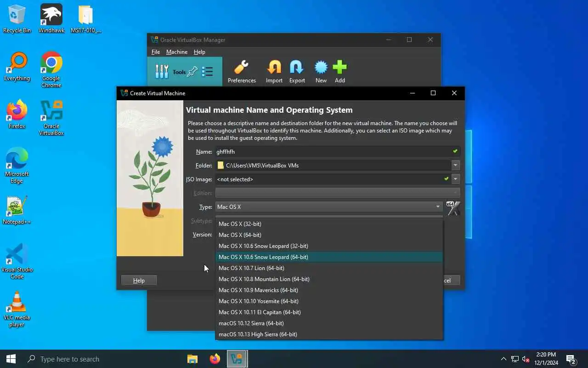The height and width of the screenshot is (368, 588).
Task: Select the Tools wrench icon
Action: click(162, 72)
